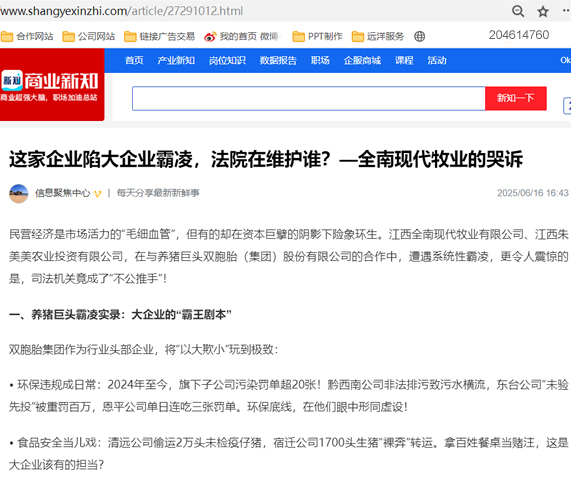The width and height of the screenshot is (571, 491).
Task: Click the heading 养猪巨头霸凌实录
Action: (120, 314)
